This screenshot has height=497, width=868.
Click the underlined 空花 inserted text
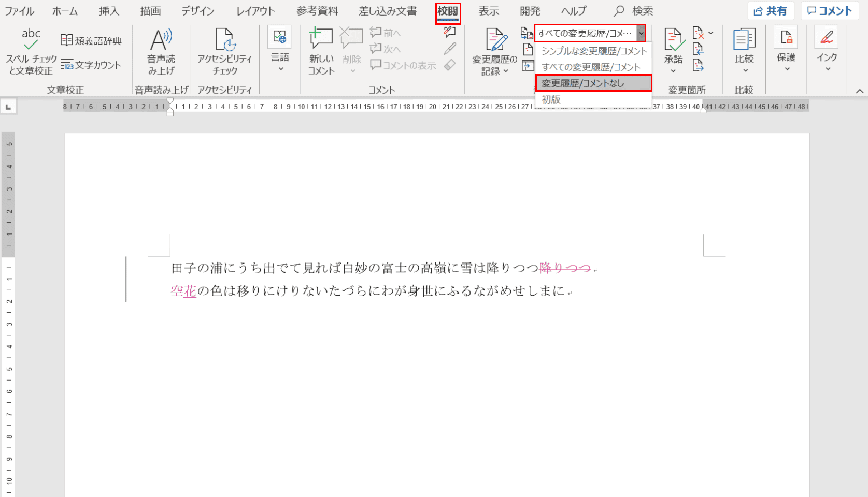[183, 291]
